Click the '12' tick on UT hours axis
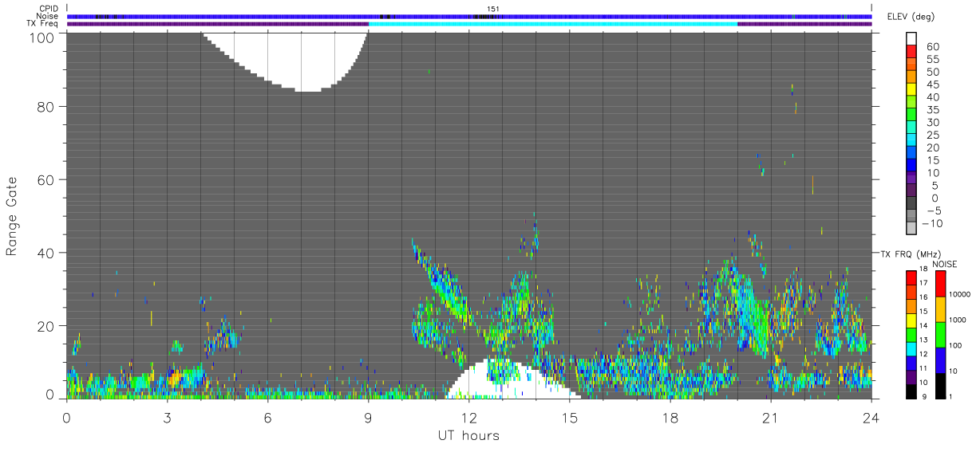 469,416
